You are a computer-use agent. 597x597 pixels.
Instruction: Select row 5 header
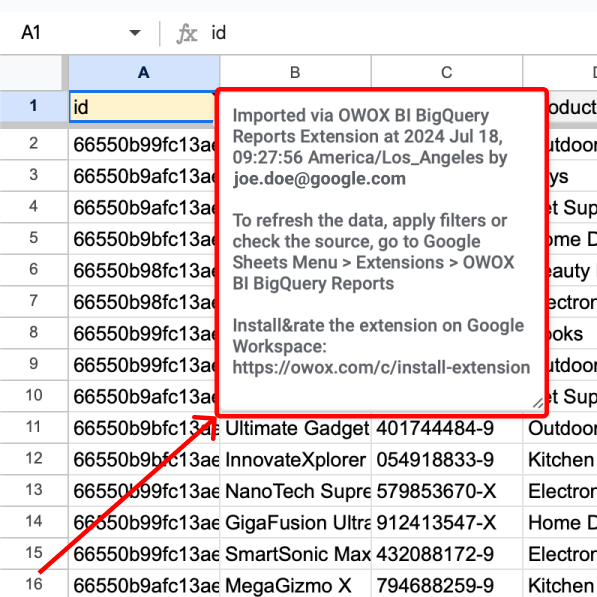(x=34, y=238)
